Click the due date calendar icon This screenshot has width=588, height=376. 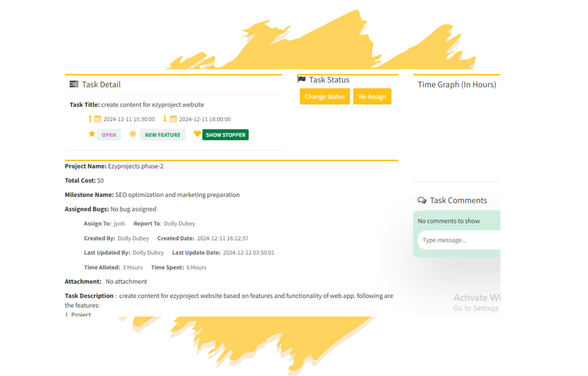click(173, 119)
